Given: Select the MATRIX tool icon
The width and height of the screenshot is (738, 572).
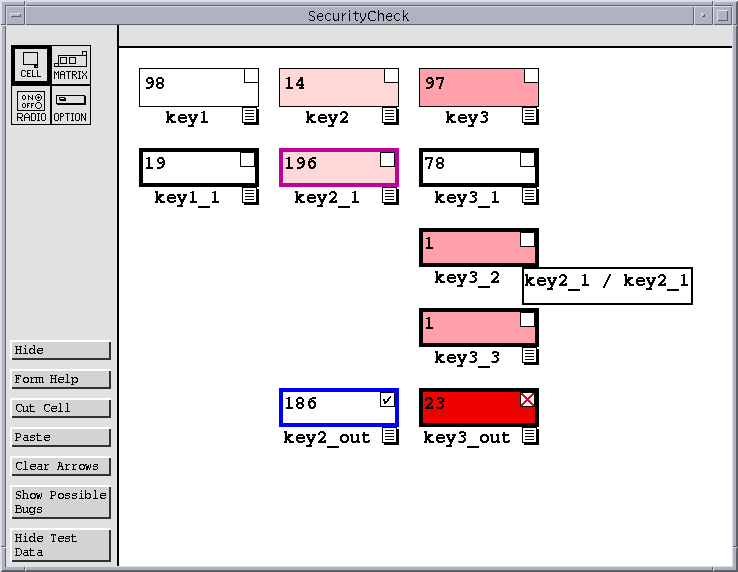Looking at the screenshot, I should pos(70,65).
